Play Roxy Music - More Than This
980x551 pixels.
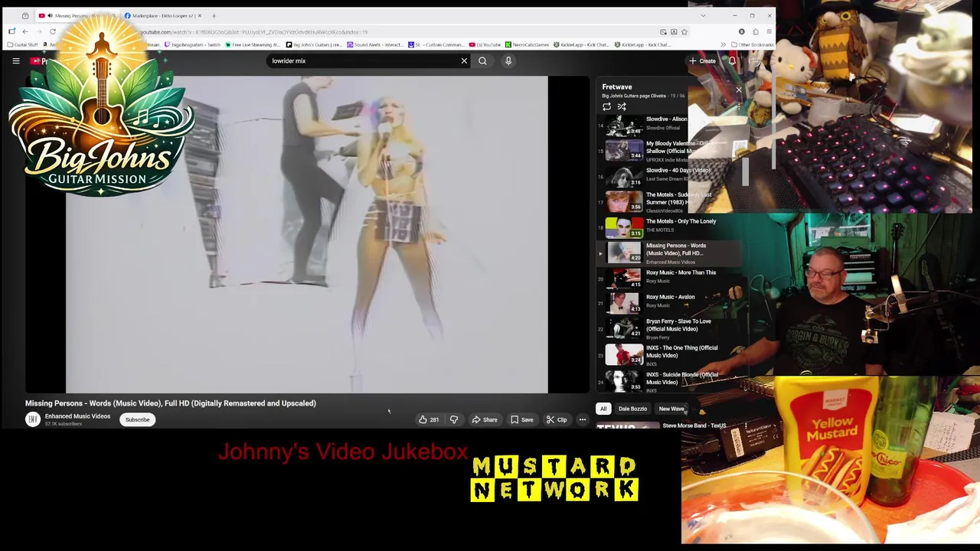pyautogui.click(x=668, y=278)
